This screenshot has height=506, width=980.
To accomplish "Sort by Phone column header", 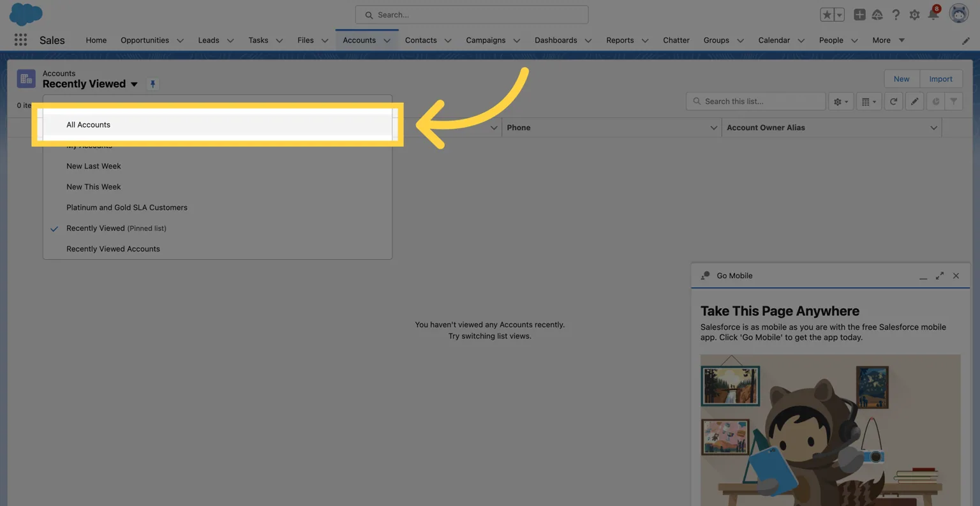I will click(519, 128).
